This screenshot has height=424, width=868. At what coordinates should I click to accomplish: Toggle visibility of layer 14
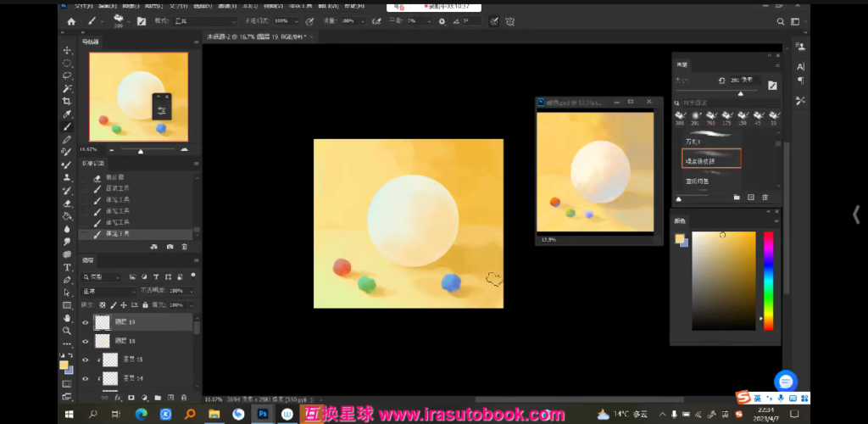pyautogui.click(x=86, y=378)
